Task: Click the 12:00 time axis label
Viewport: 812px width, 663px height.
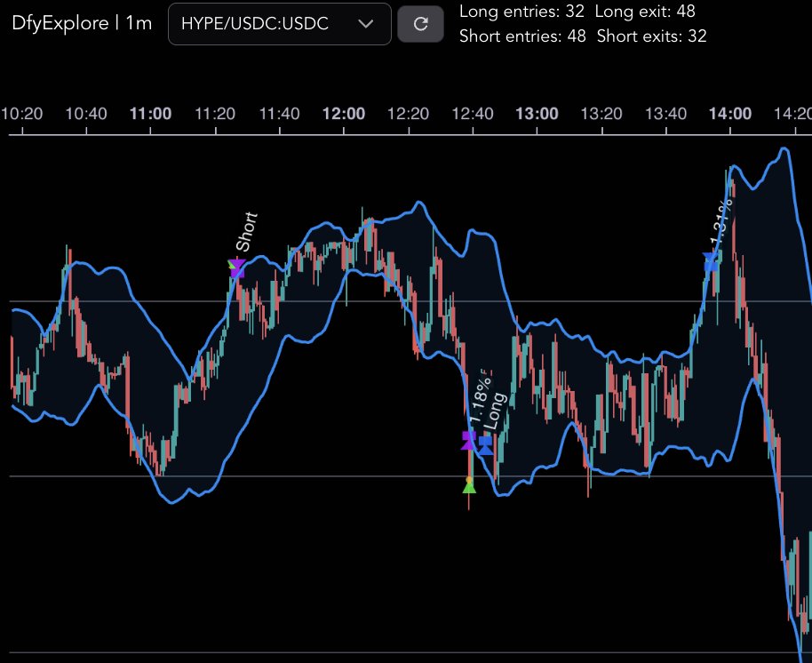Action: coord(344,114)
